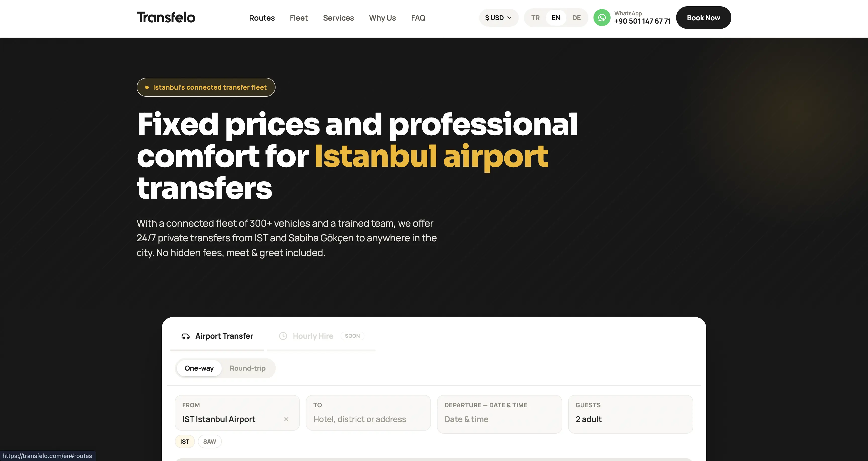868x461 pixels.
Task: Go to the Fleet section
Action: click(x=299, y=18)
